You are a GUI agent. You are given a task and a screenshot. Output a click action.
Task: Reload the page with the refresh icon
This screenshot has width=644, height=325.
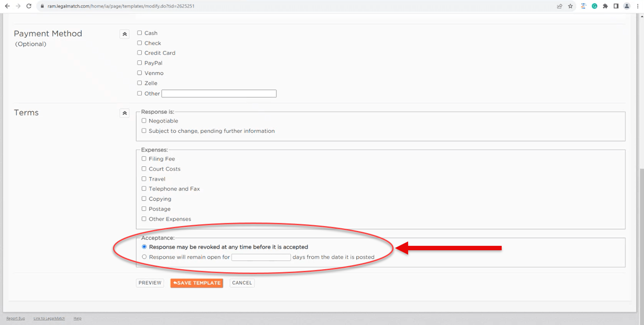[29, 6]
